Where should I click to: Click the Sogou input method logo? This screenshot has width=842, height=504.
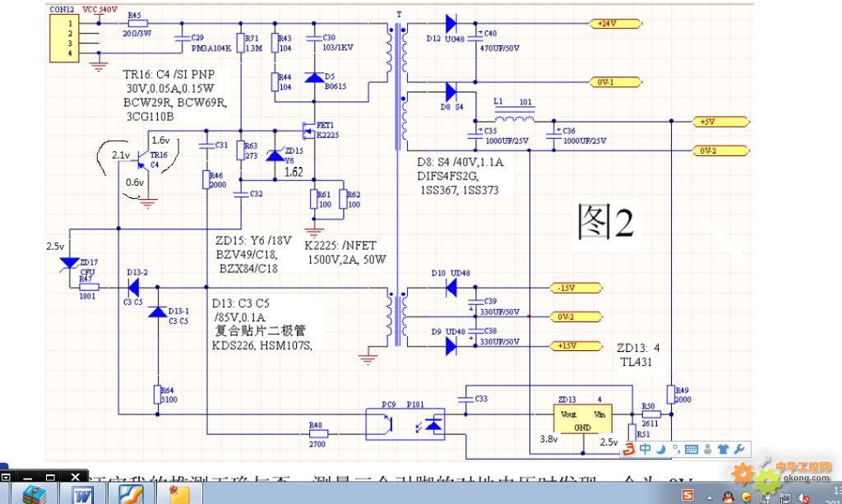pos(629,449)
